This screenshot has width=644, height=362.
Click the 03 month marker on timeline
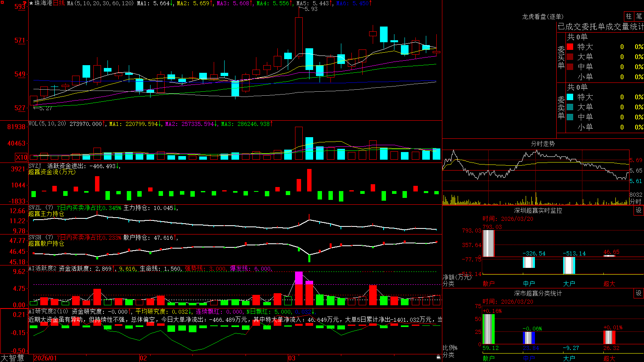tap(292, 358)
